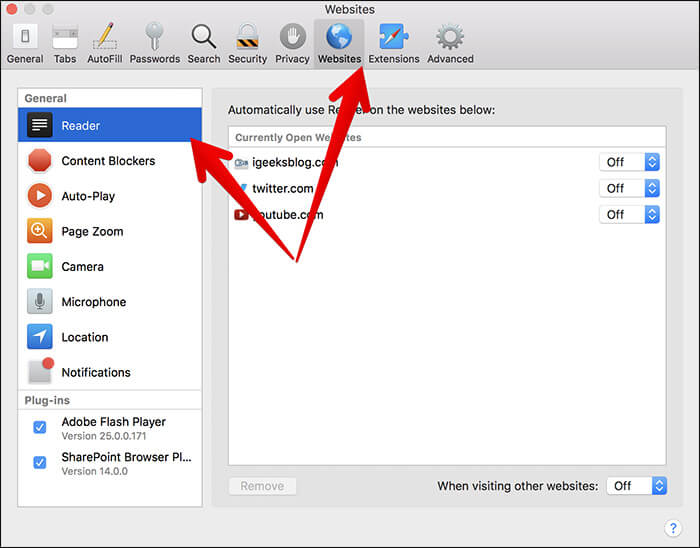Image resolution: width=700 pixels, height=548 pixels.
Task: Click the Adobe Flash Player plug-in name
Action: coord(113,422)
